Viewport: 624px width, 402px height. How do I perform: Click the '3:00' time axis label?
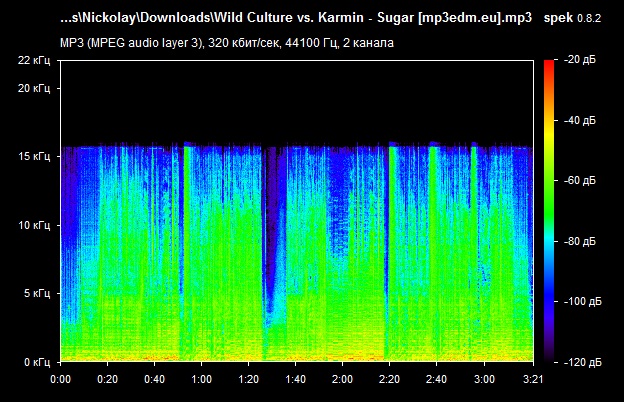pos(484,379)
